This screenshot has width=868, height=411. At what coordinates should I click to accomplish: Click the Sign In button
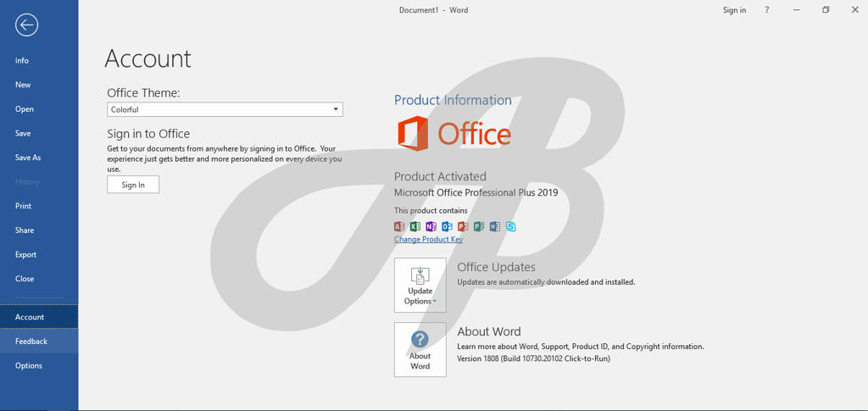133,185
